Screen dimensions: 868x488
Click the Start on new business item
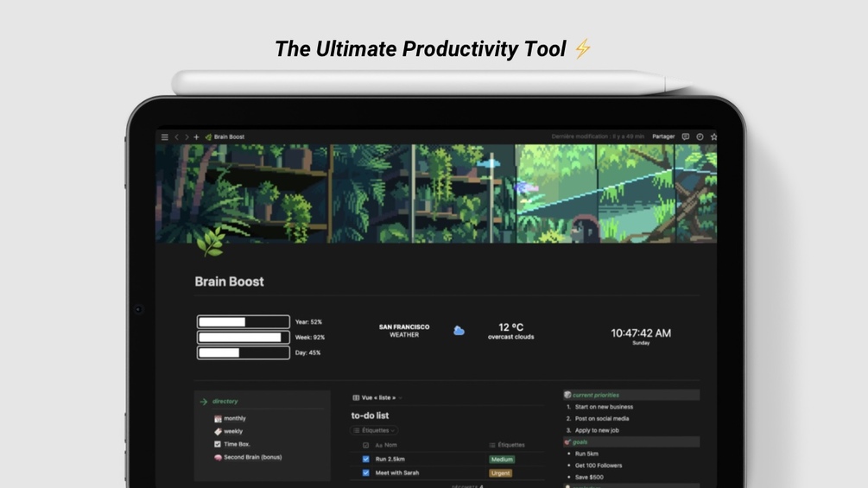(x=604, y=407)
